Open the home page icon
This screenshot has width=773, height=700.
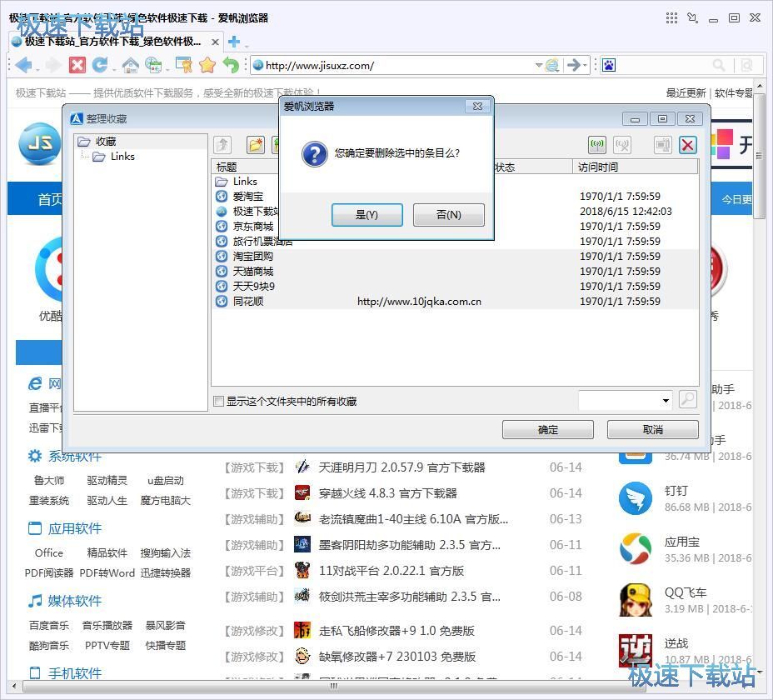[130, 65]
